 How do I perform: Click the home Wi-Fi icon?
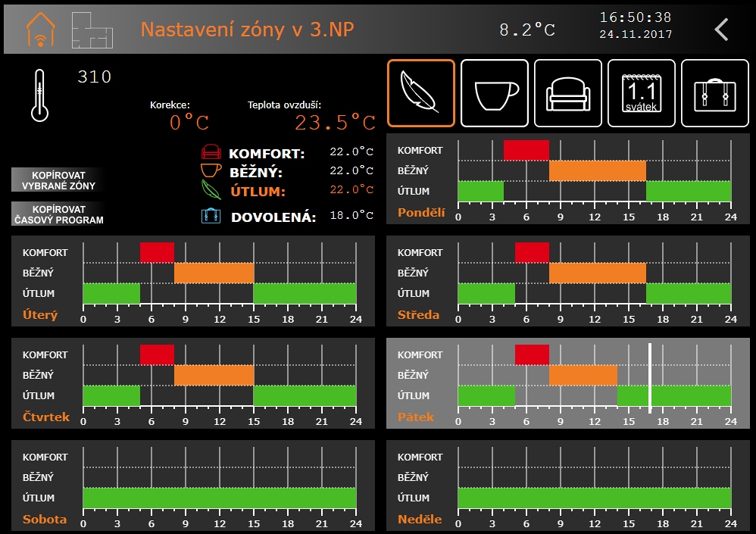coord(42,30)
